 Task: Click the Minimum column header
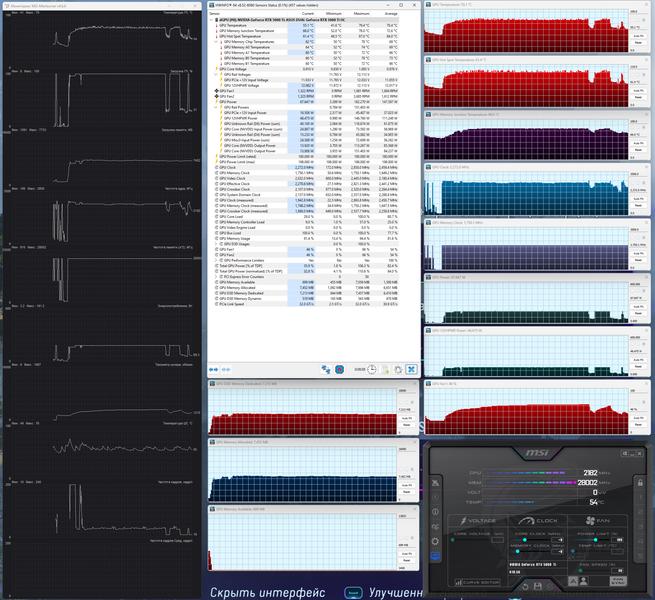click(334, 14)
